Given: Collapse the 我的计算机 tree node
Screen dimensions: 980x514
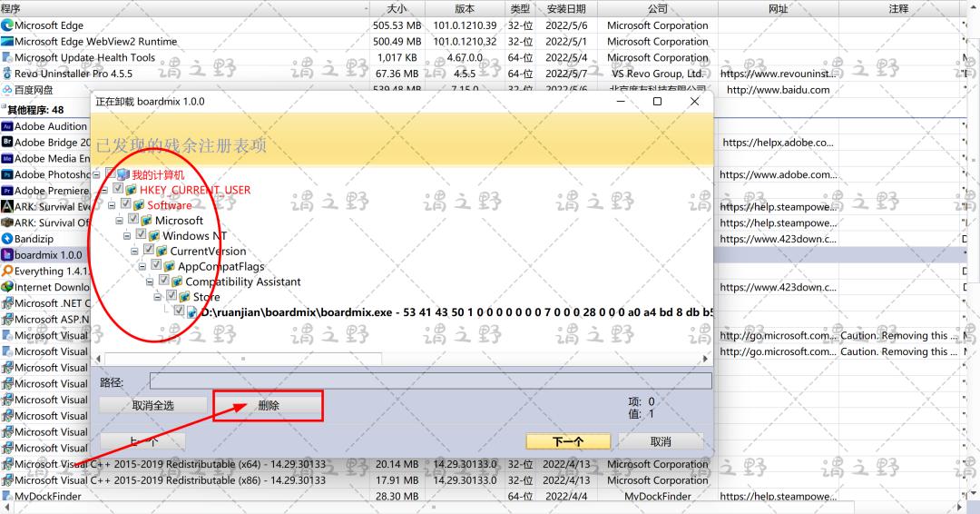Looking at the screenshot, I should 97,175.
